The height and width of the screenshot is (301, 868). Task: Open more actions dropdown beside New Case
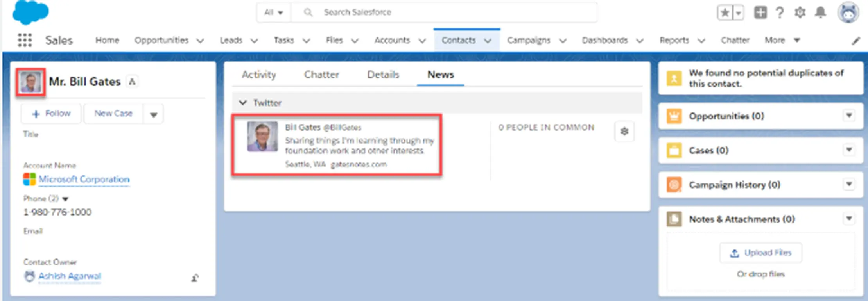(x=153, y=114)
